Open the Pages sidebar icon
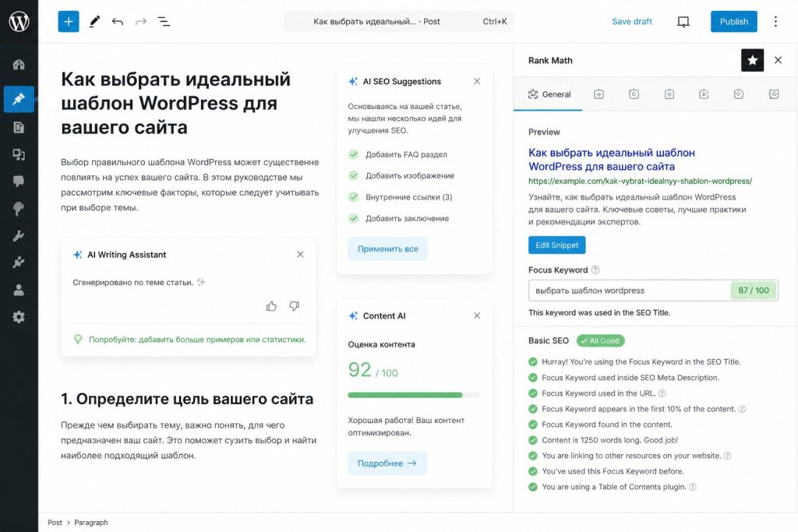The image size is (798, 532). pyautogui.click(x=19, y=127)
